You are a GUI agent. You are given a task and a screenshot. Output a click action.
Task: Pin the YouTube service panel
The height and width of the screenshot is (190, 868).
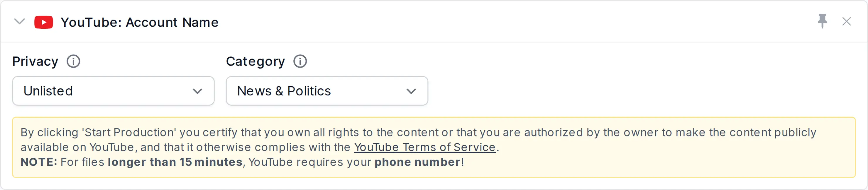pos(822,21)
